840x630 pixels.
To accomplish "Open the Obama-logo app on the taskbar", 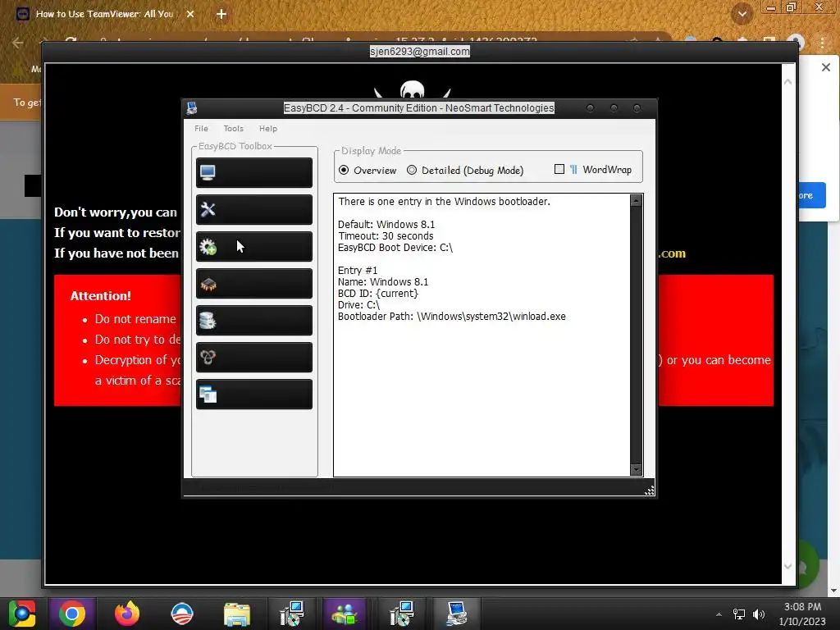I will [181, 614].
